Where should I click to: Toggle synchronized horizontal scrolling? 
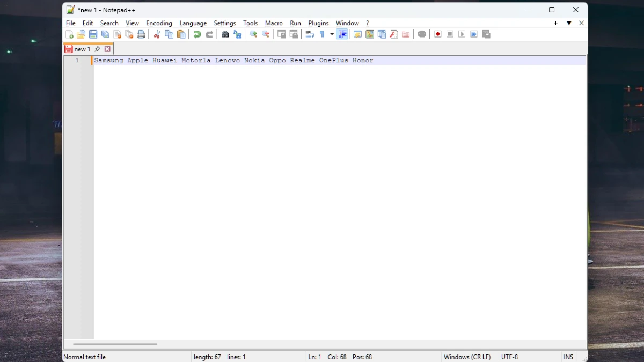pyautogui.click(x=294, y=34)
